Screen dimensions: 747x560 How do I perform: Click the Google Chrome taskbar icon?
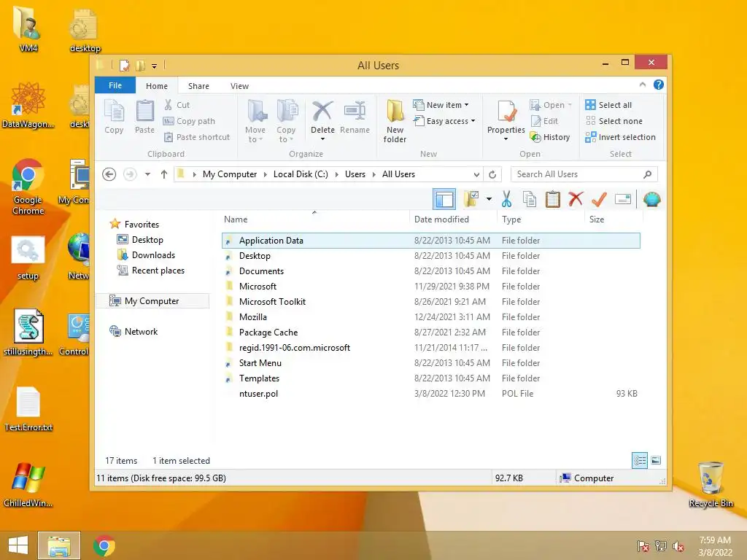(104, 545)
